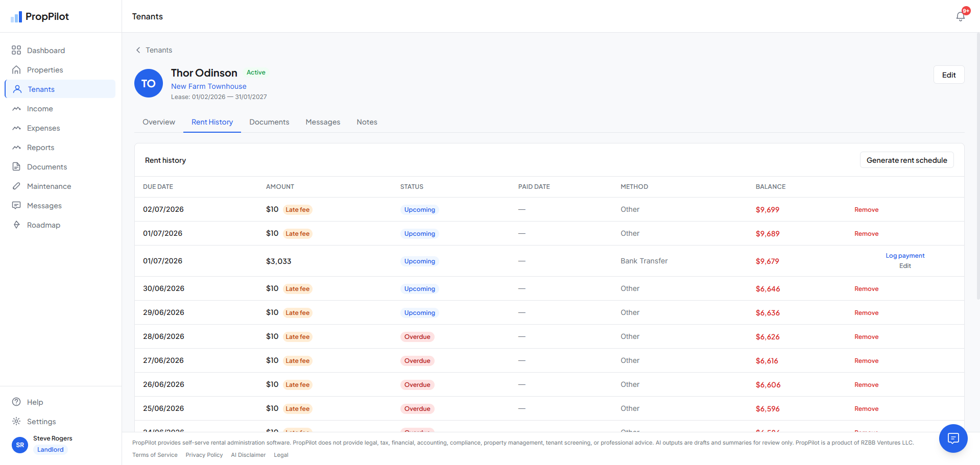Image resolution: width=980 pixels, height=465 pixels.
Task: Open AI Disclaimer footer link
Action: [248, 455]
